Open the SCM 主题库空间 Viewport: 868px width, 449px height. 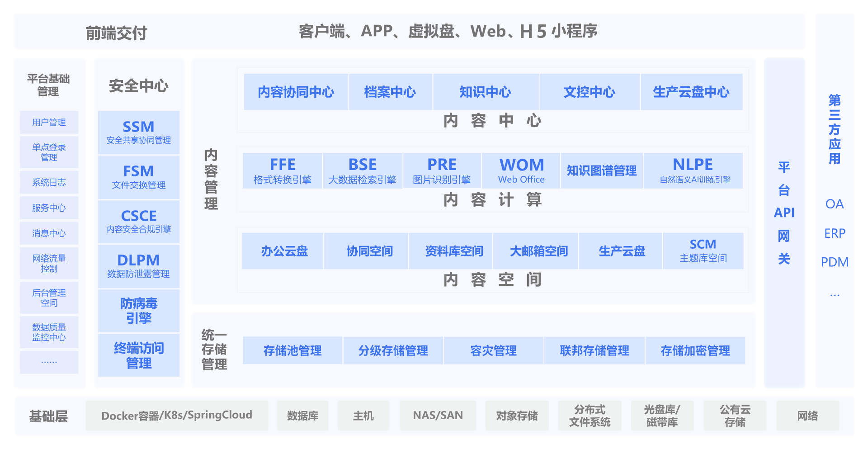(x=703, y=251)
